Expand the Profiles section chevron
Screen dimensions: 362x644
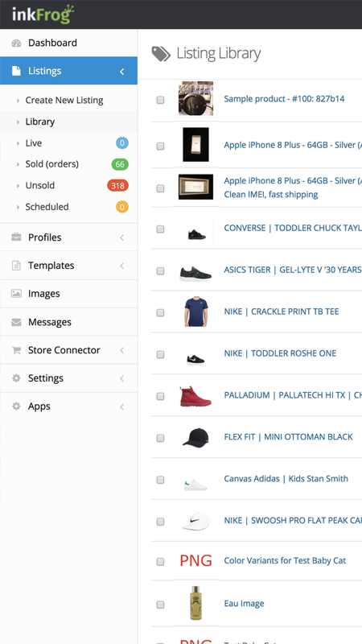pos(122,237)
